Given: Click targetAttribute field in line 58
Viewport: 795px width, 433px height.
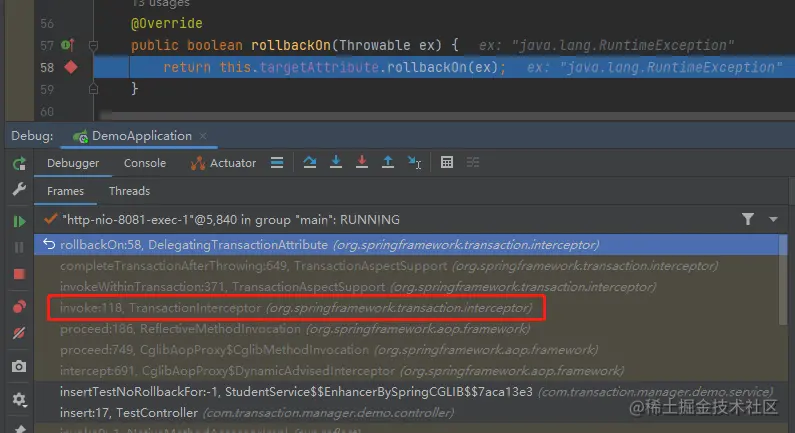Looking at the screenshot, I should coord(319,67).
